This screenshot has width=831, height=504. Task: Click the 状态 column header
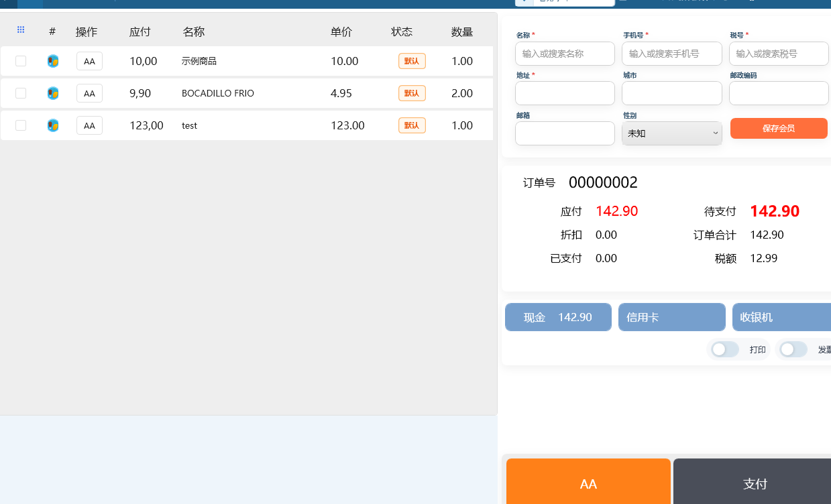pyautogui.click(x=402, y=31)
